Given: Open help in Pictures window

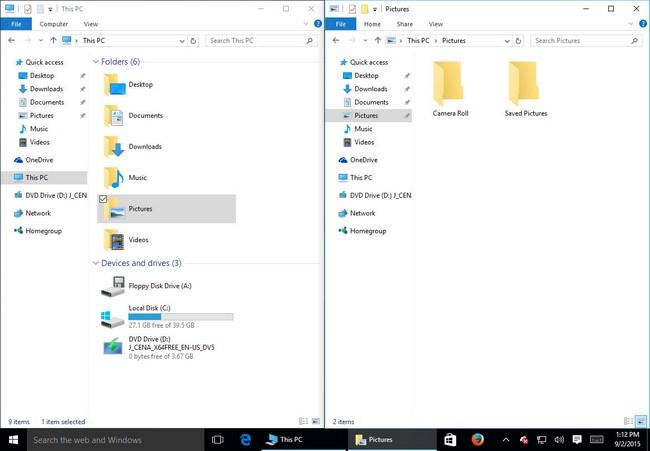Looking at the screenshot, I should point(644,24).
